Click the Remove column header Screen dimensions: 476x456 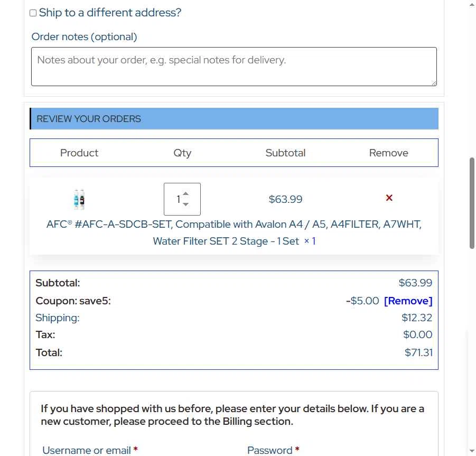[x=389, y=153]
